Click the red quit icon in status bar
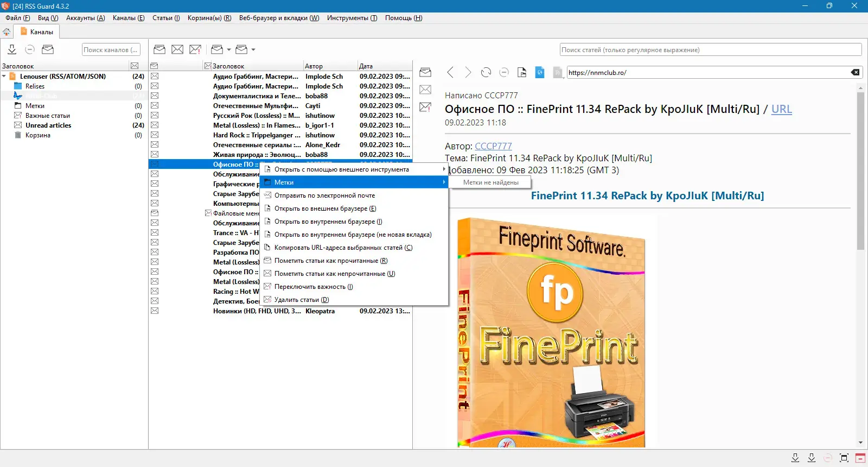The height and width of the screenshot is (467, 868). tap(860, 458)
